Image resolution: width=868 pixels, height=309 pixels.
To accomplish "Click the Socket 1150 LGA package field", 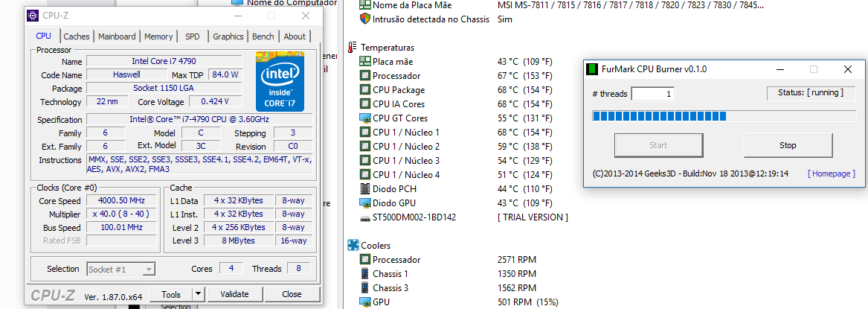I will click(x=164, y=88).
